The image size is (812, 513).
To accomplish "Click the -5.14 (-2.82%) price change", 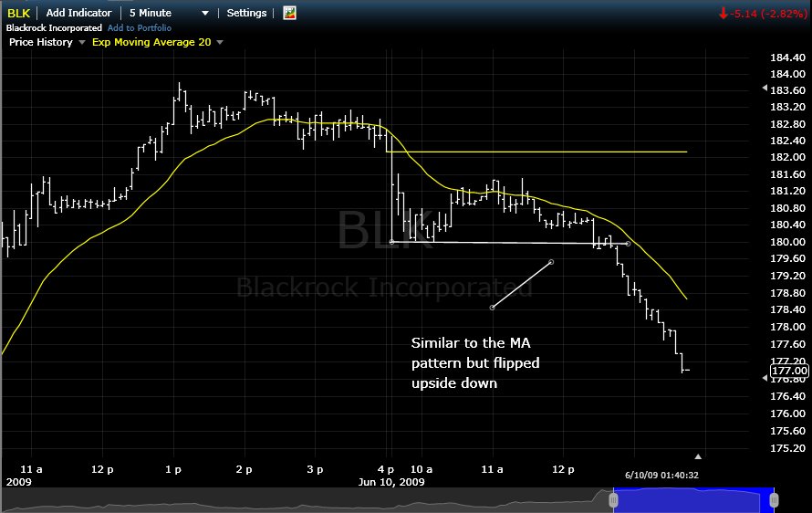I will coord(768,14).
